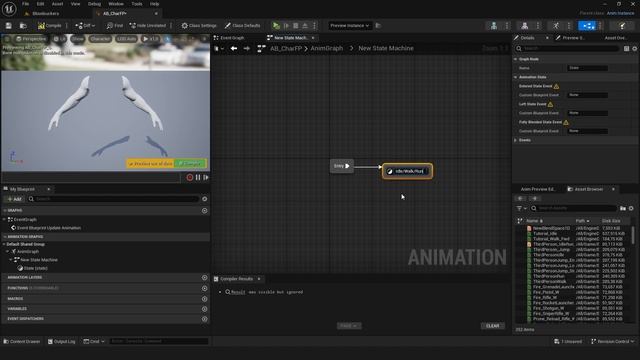Open the x1.0 playback speed menu
Image resolution: width=640 pixels, height=360 pixels.
tap(150, 39)
